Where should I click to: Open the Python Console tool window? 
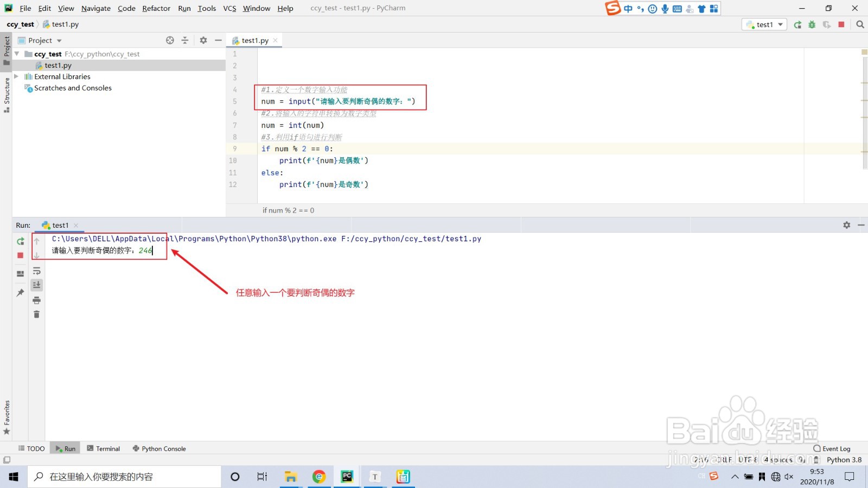[159, 448]
